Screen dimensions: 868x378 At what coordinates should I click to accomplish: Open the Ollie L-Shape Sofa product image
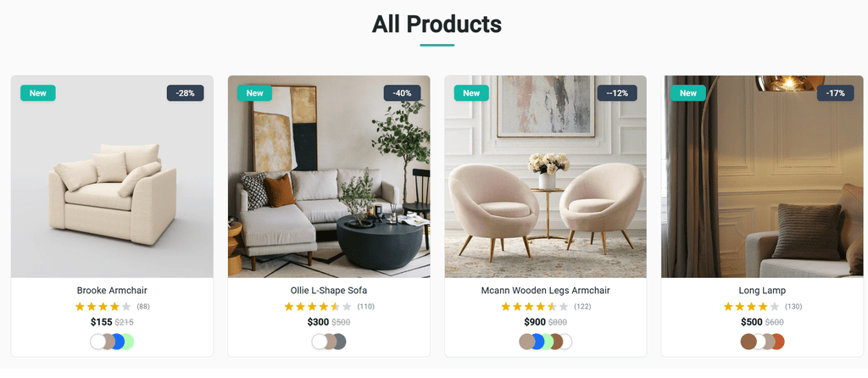[x=329, y=176]
